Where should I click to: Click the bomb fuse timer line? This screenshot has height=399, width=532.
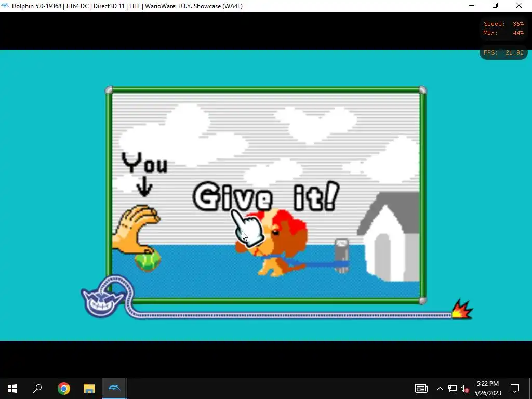point(292,315)
